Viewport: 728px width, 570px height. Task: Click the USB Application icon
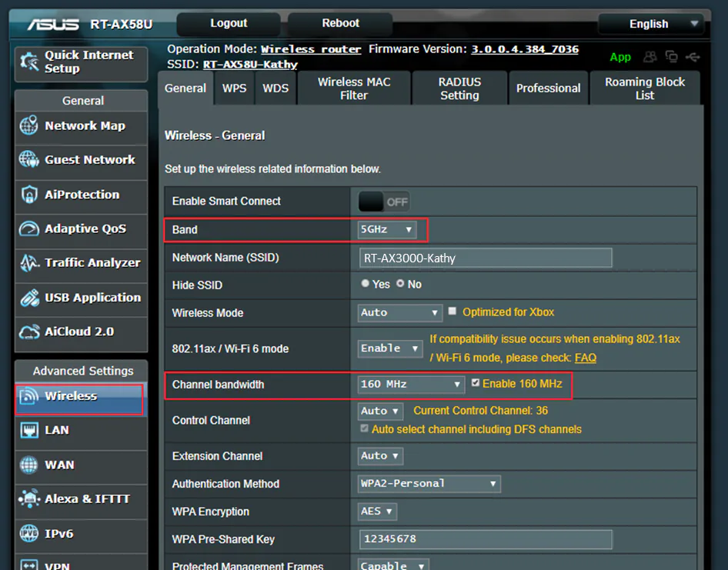coord(29,298)
